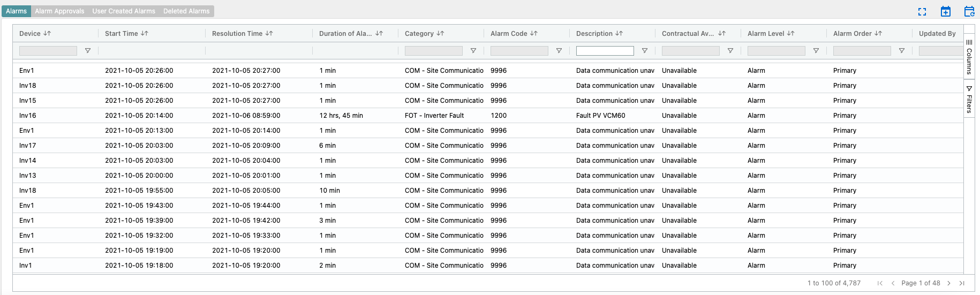Expand the Filters side panel
The width and height of the screenshot is (980, 295).
click(x=969, y=99)
